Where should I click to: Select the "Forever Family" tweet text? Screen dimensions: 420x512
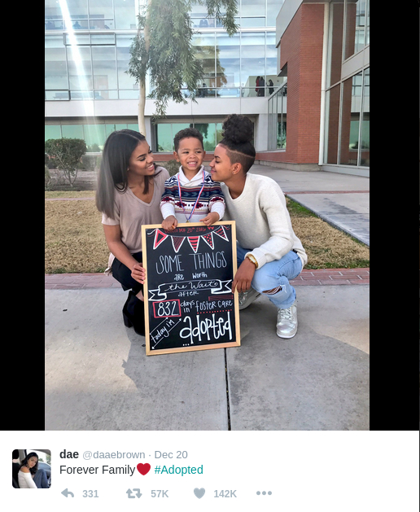(x=97, y=470)
